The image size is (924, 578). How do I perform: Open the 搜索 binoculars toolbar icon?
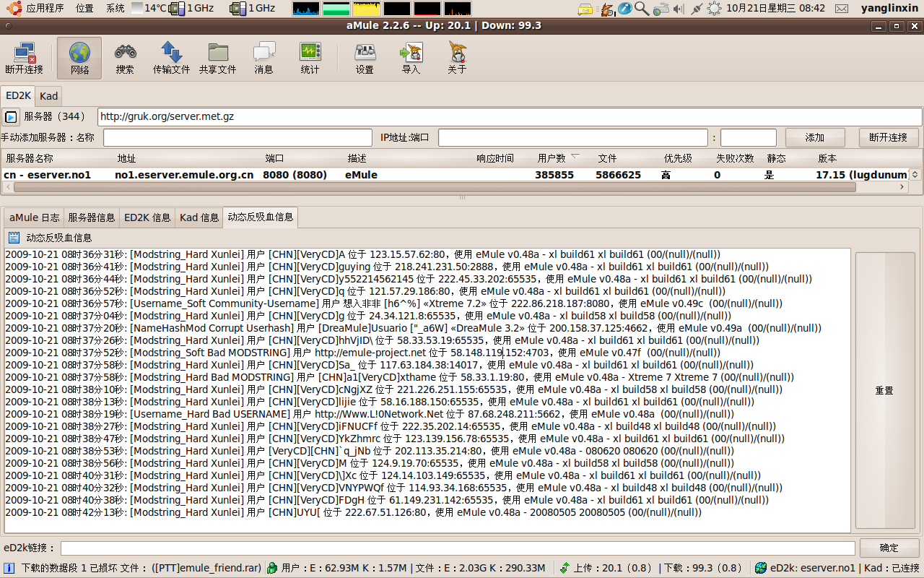[x=125, y=58]
